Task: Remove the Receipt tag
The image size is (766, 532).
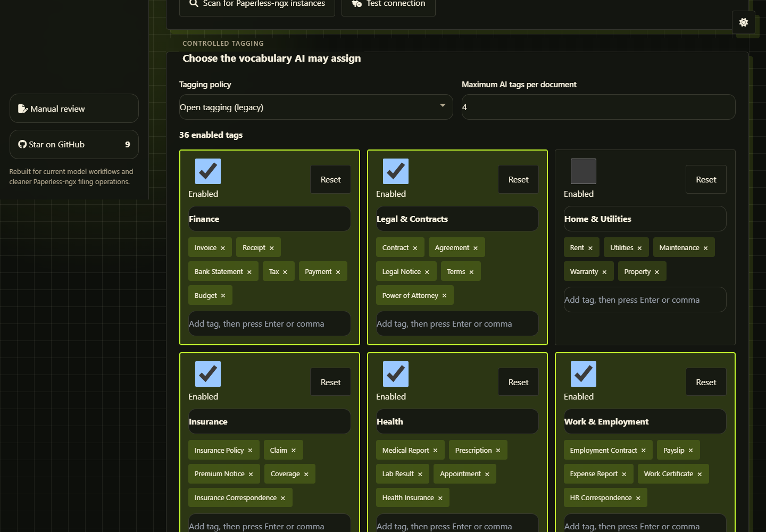Action: (272, 248)
